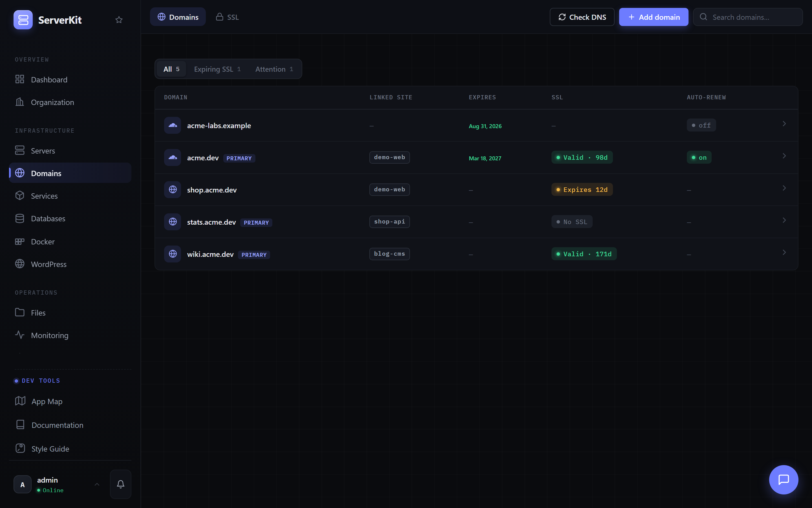Click the shop.acme.dev domain name
The image size is (812, 508).
point(212,190)
